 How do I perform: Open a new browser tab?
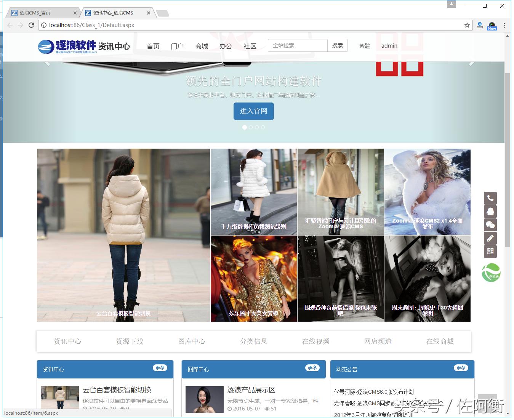163,13
